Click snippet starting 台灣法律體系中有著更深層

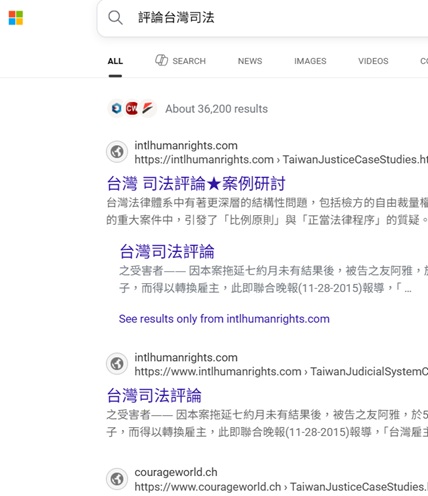click(267, 211)
